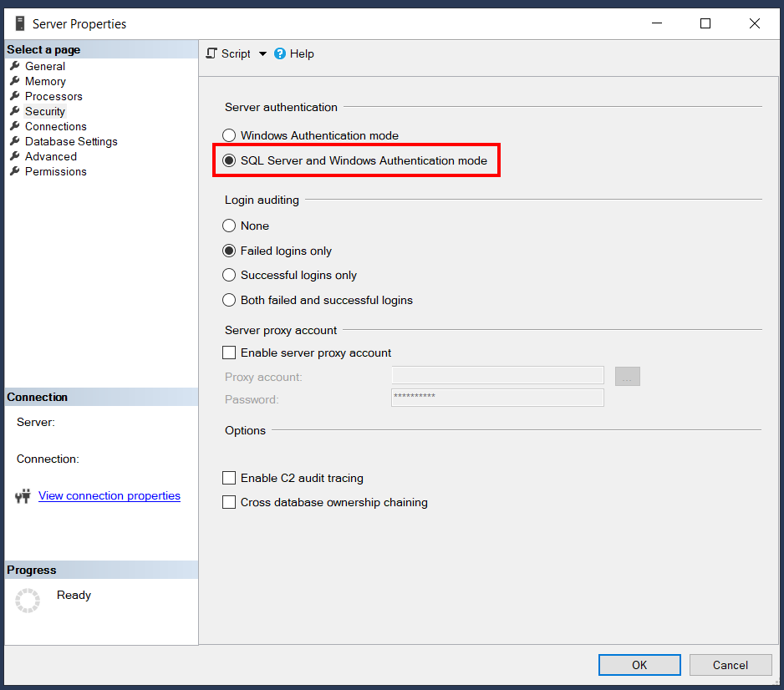Viewport: 784px width, 690px height.
Task: Click the "Server proxy account" group label
Action: (281, 330)
